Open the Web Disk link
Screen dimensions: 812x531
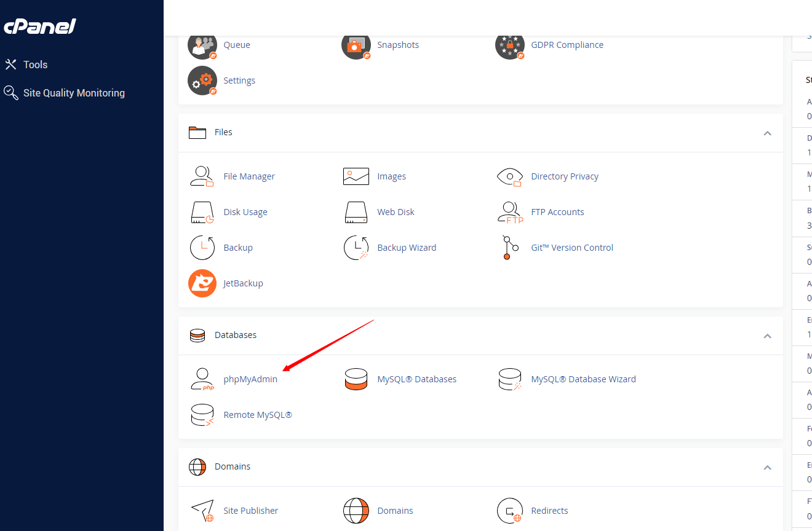[x=396, y=212]
